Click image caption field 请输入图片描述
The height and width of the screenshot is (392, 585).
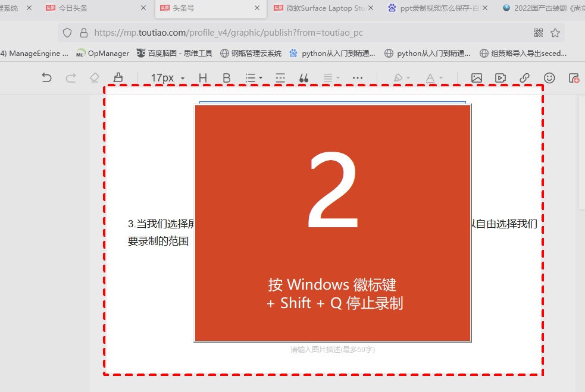333,350
